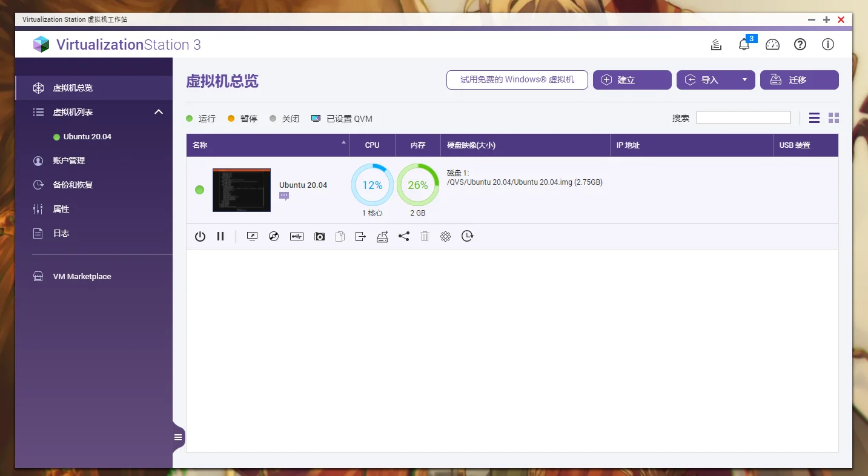
Task: Click the 迁移 button
Action: pyautogui.click(x=800, y=80)
